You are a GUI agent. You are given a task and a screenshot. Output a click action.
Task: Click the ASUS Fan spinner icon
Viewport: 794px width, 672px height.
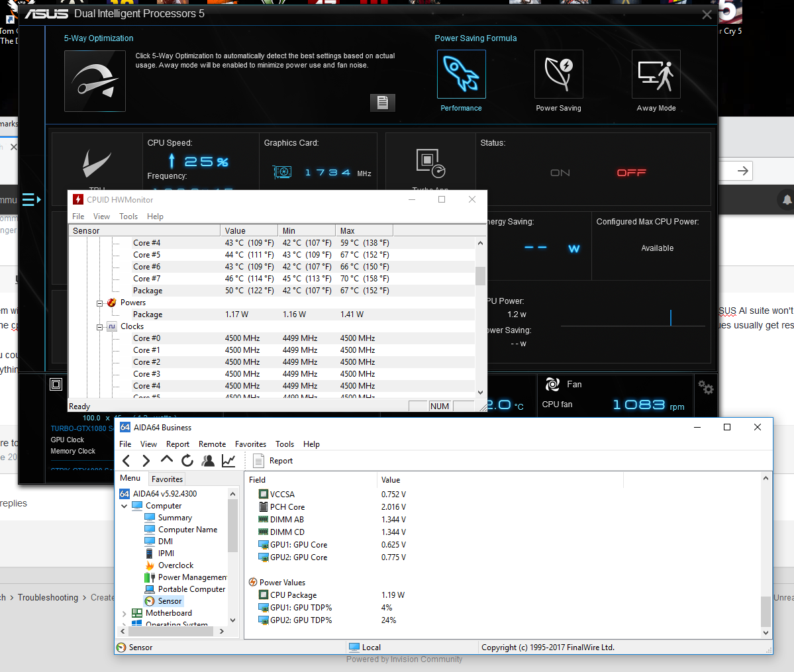pyautogui.click(x=552, y=385)
